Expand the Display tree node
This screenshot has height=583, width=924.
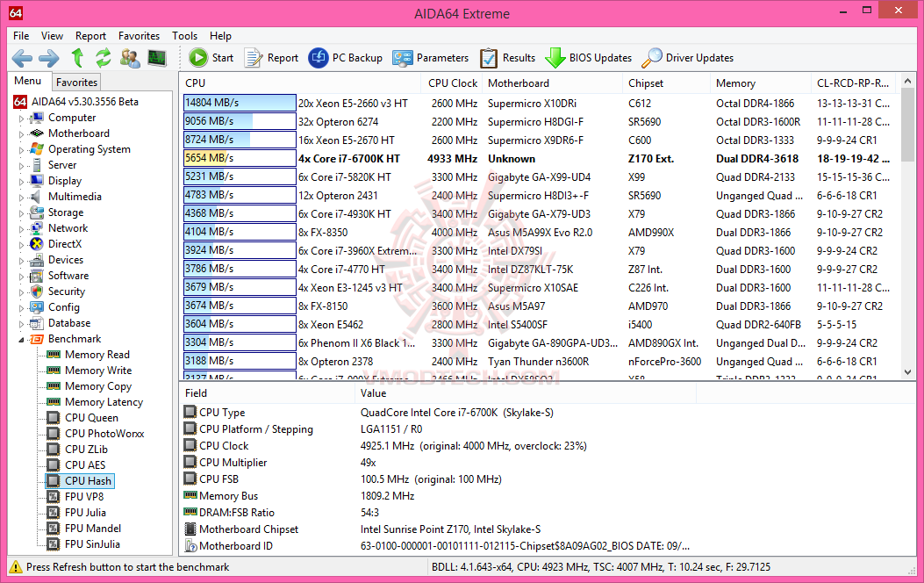pyautogui.click(x=22, y=182)
